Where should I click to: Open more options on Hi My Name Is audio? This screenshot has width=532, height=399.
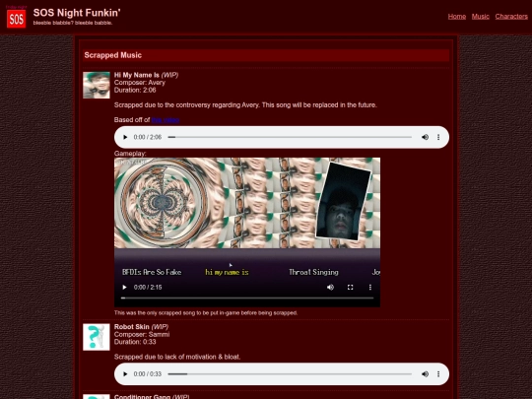pos(438,137)
